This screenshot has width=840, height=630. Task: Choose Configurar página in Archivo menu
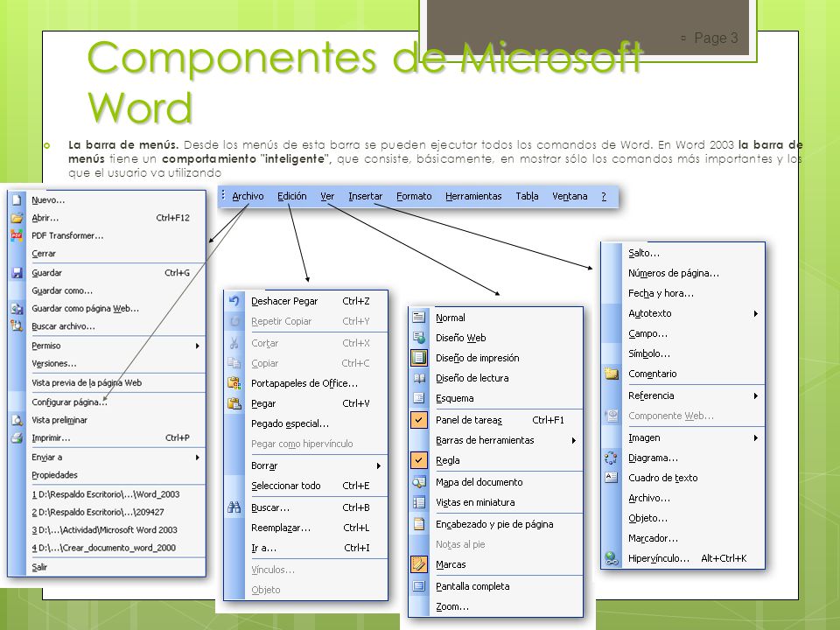pos(69,402)
